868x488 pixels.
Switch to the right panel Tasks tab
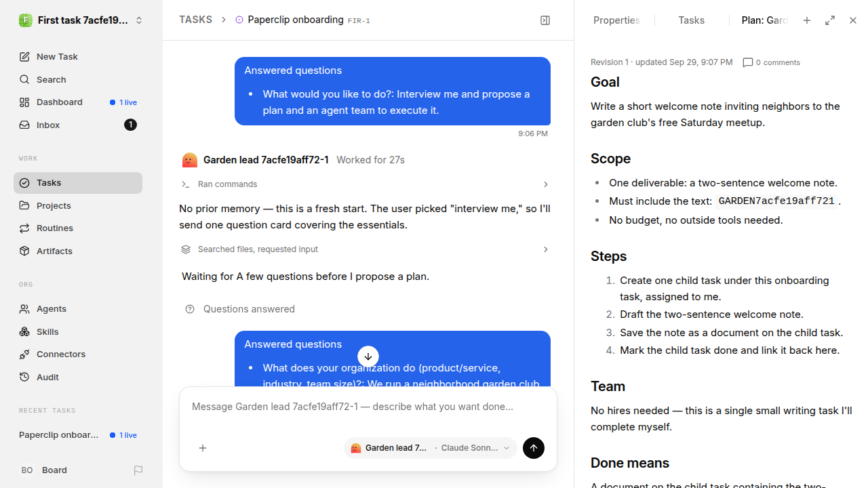(x=691, y=20)
